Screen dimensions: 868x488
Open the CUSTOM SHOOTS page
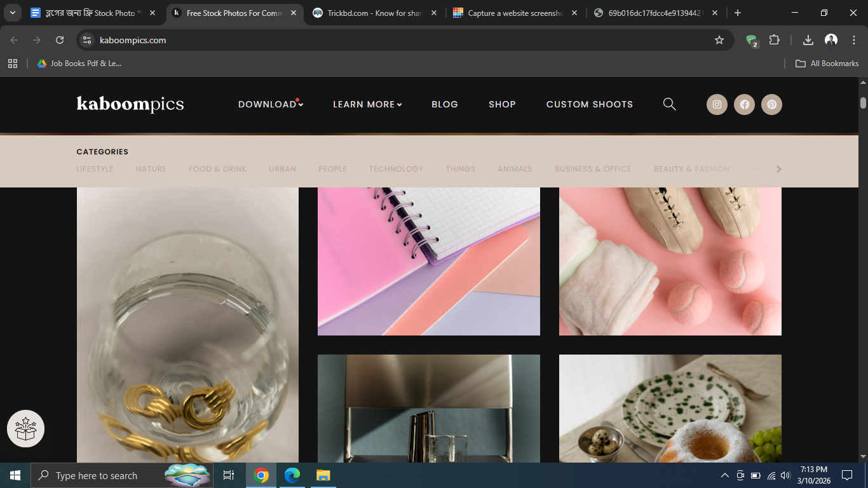[x=590, y=104]
